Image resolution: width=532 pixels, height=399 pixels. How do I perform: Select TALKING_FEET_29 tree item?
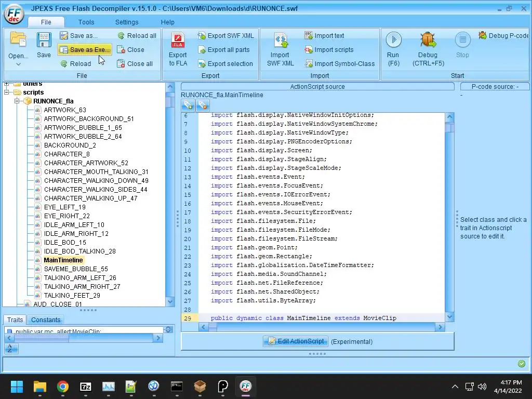[x=72, y=295]
